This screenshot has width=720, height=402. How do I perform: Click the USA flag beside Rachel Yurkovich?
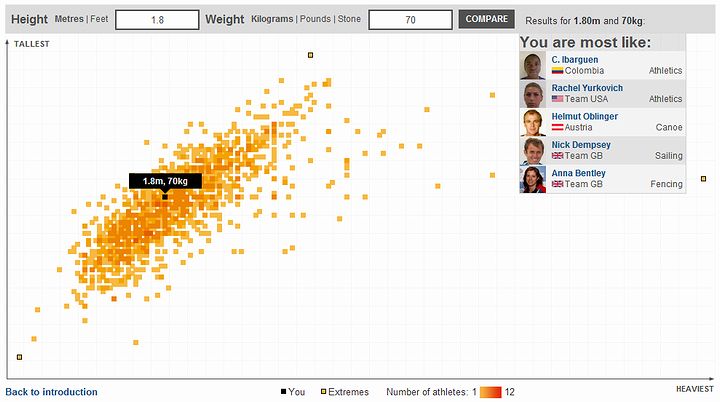point(557,99)
